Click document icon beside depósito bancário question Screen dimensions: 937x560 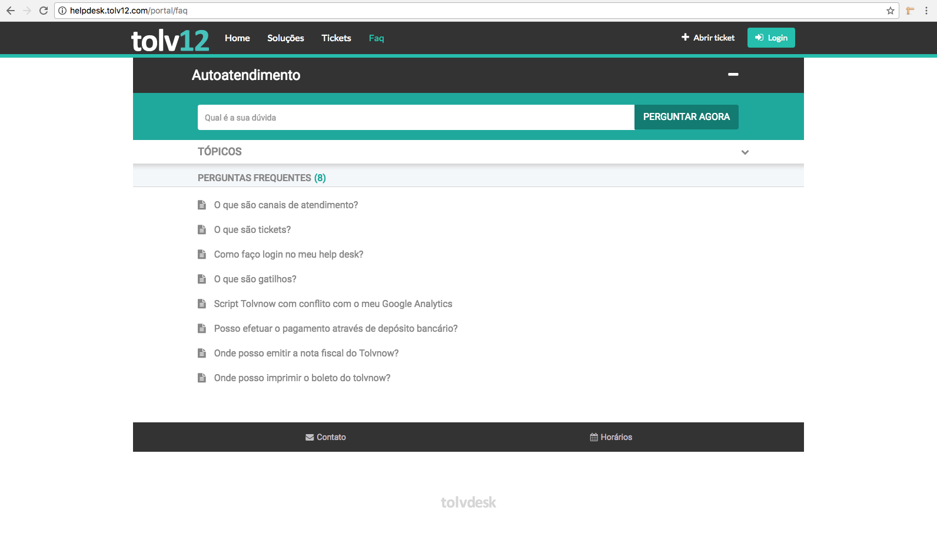coord(202,328)
